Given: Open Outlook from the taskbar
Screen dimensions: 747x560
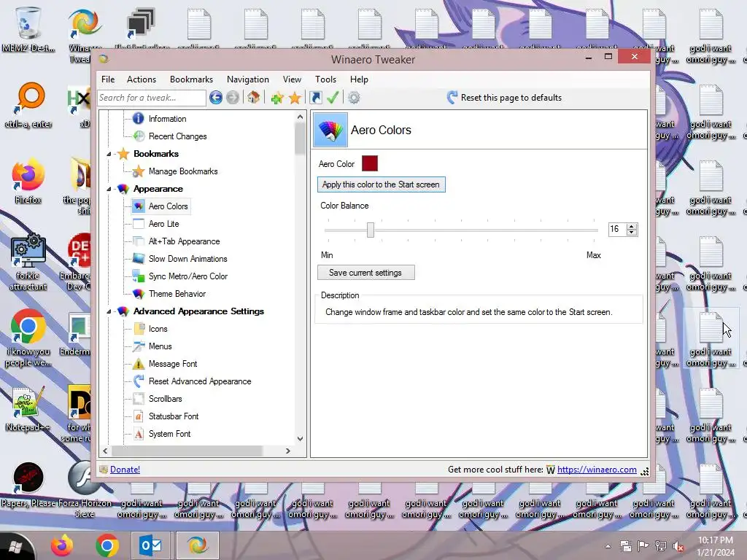Looking at the screenshot, I should (150, 545).
